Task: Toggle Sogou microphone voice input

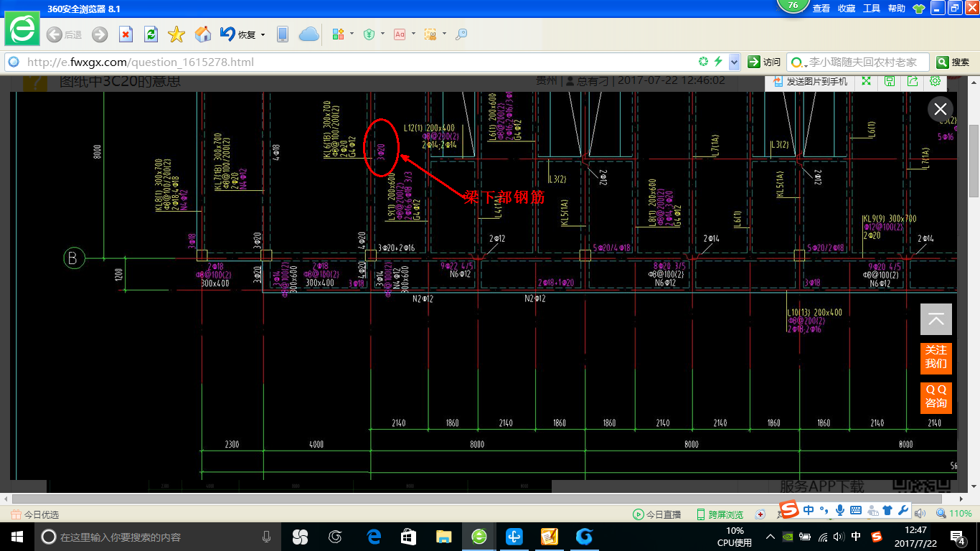Action: 839,511
